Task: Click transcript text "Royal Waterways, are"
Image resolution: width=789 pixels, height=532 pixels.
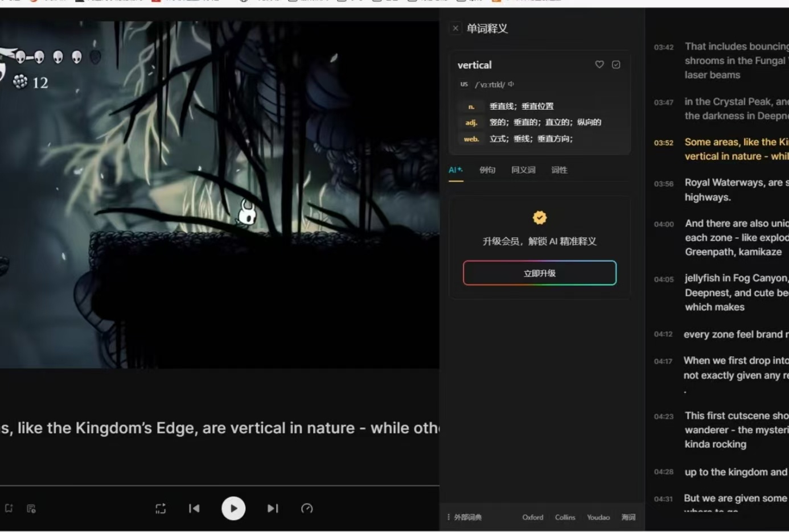Action: pos(734,183)
